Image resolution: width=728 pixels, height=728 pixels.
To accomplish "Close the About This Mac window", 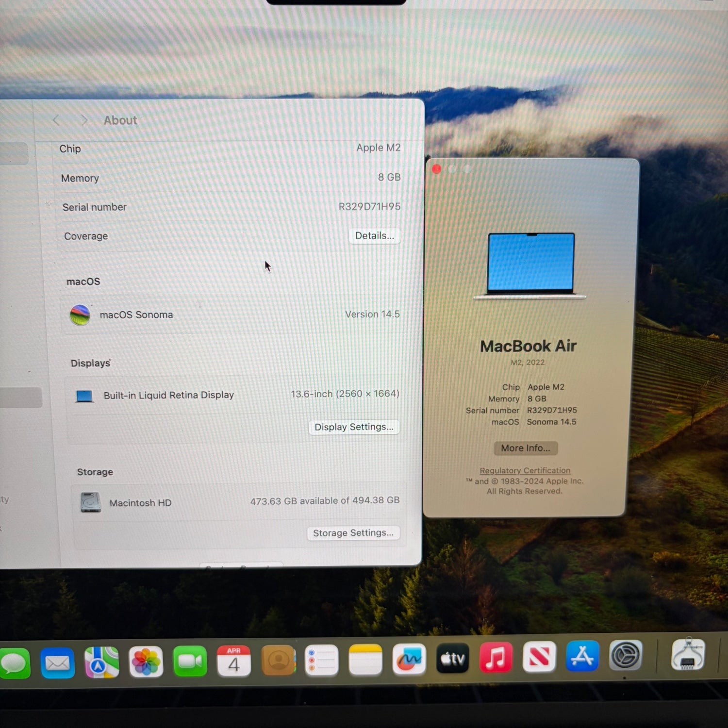I will [437, 169].
